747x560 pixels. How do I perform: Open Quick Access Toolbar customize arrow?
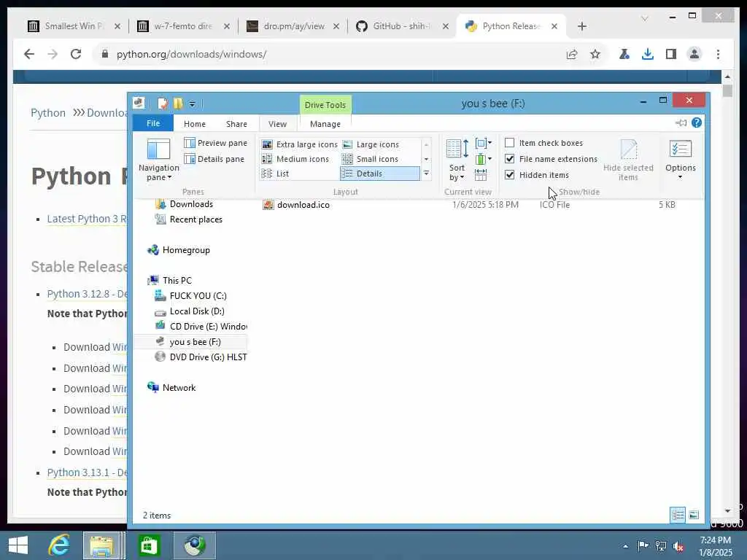click(x=192, y=104)
